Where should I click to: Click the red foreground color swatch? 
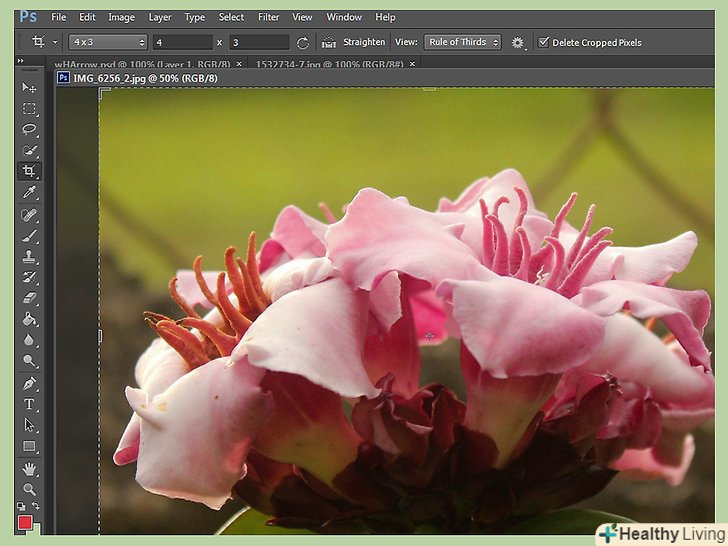tap(26, 523)
